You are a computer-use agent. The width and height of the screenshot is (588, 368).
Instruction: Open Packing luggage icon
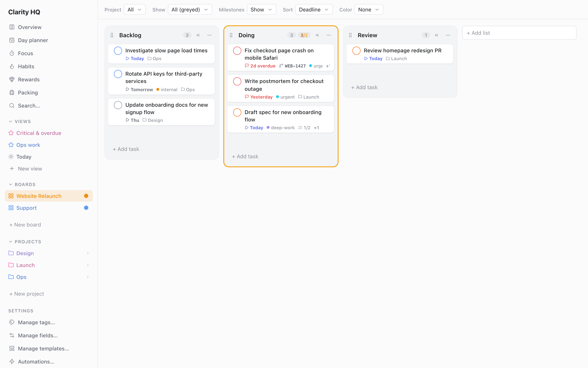click(x=12, y=92)
